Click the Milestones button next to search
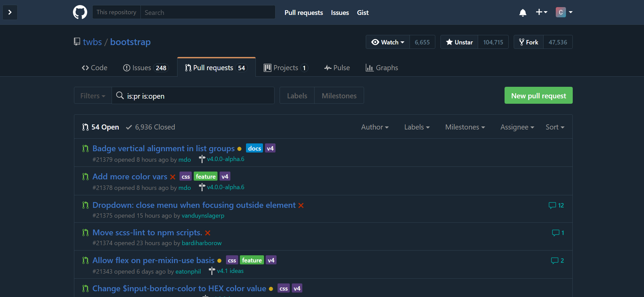The image size is (644, 297). click(339, 96)
